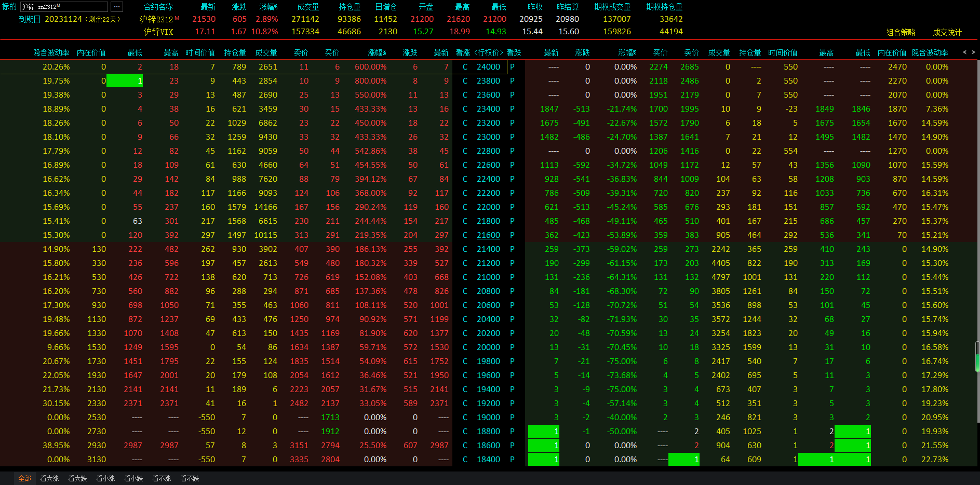
Task: Click the 日增仓 header label
Action: (386, 7)
